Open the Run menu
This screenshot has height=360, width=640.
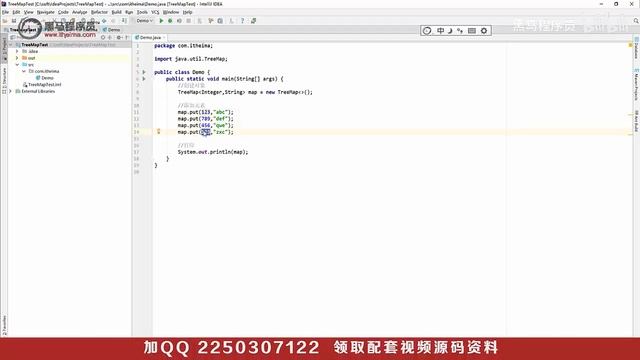point(129,12)
